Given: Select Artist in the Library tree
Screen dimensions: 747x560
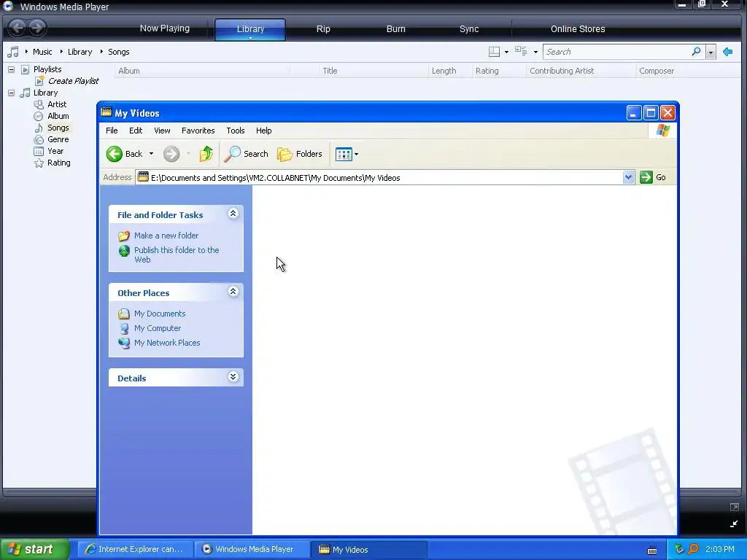Looking at the screenshot, I should click(57, 104).
